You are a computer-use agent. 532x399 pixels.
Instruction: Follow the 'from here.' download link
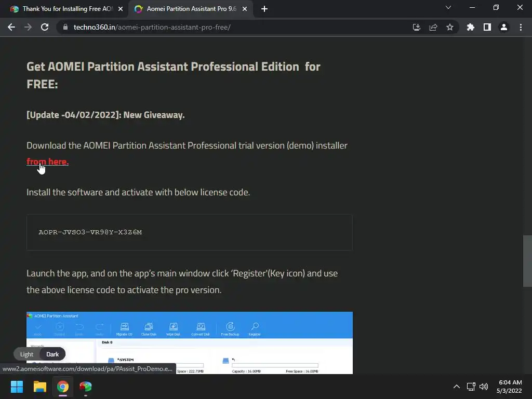[x=47, y=162]
